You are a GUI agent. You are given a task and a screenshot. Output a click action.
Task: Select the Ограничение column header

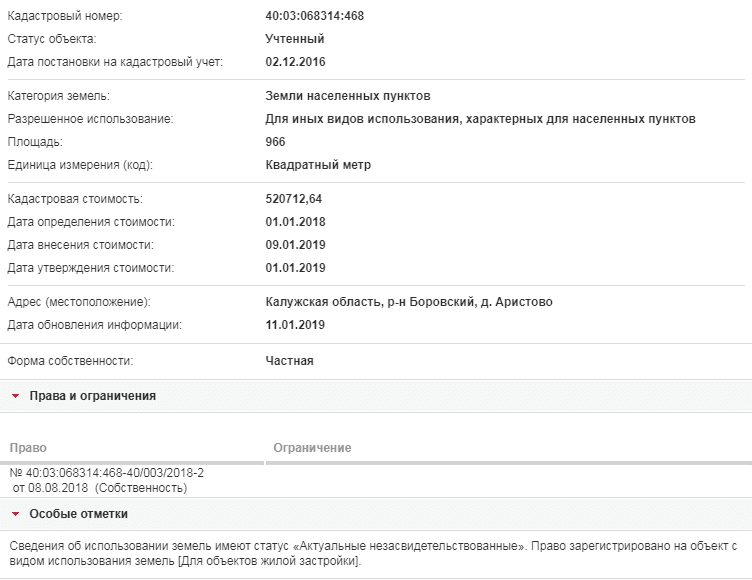coord(312,448)
